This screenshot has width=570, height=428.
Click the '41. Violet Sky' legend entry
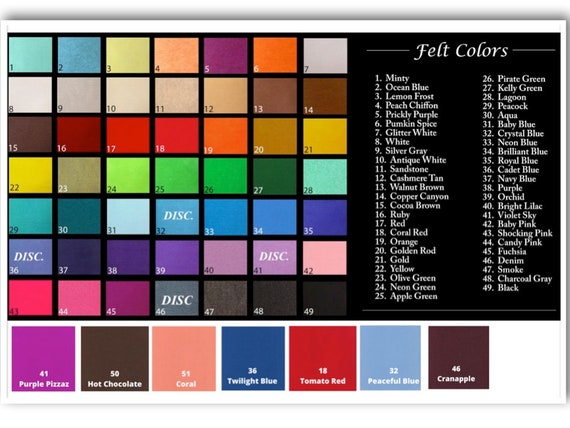point(510,215)
